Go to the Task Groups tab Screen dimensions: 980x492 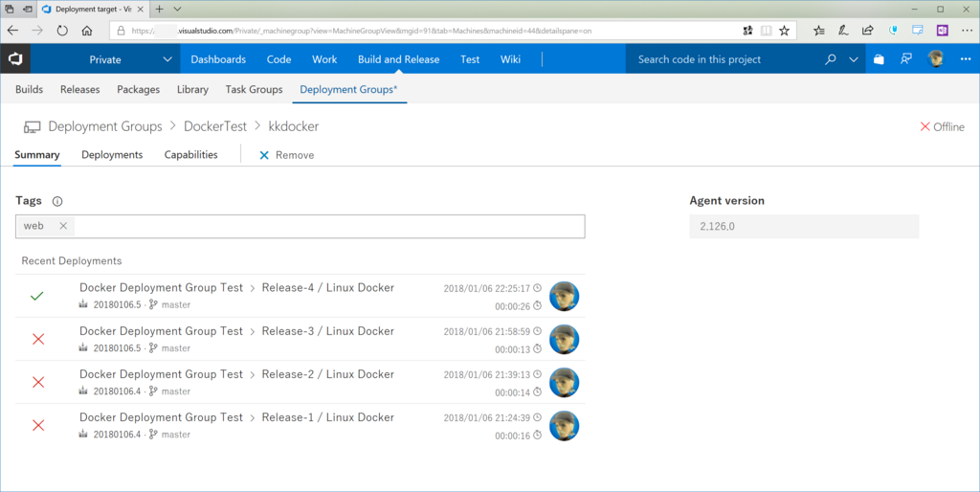(254, 89)
